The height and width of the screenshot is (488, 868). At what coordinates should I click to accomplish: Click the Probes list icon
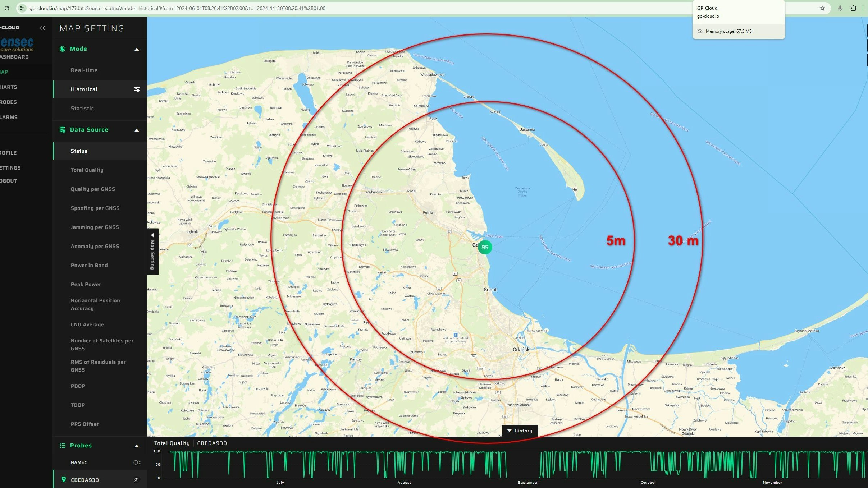63,445
